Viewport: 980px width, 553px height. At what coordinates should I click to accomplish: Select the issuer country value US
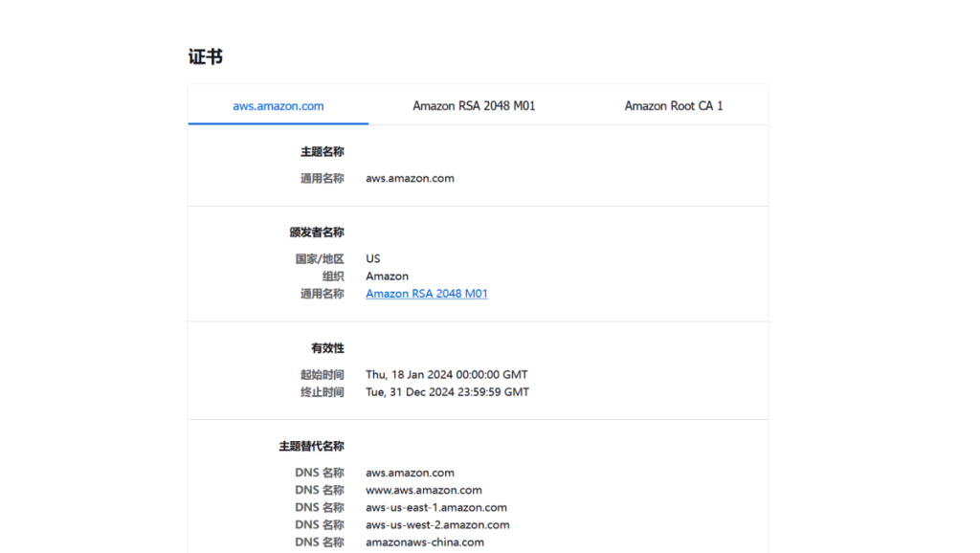point(373,258)
